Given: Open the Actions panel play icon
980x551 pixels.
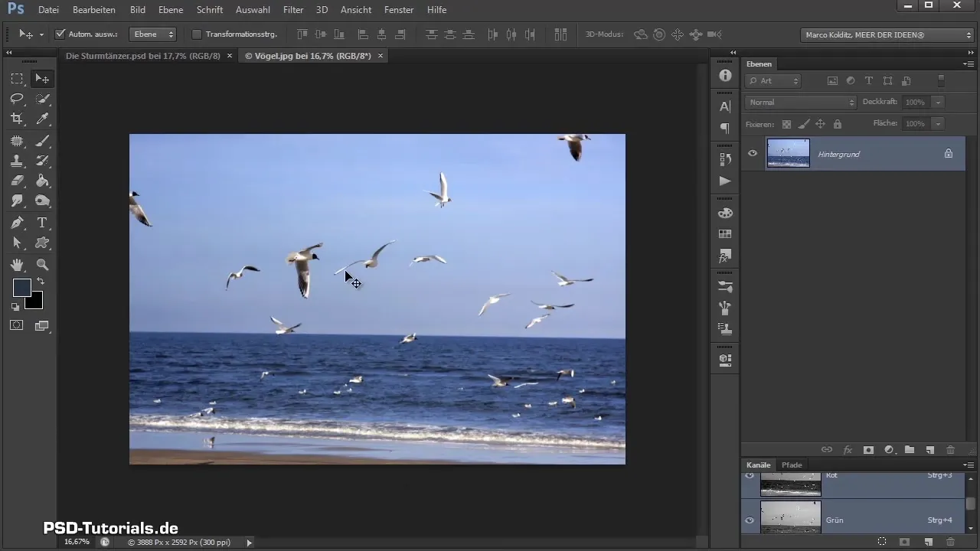Looking at the screenshot, I should [725, 181].
